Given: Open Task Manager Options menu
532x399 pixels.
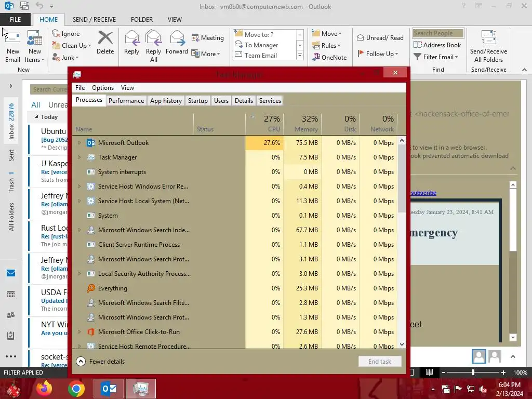Looking at the screenshot, I should click(103, 88).
